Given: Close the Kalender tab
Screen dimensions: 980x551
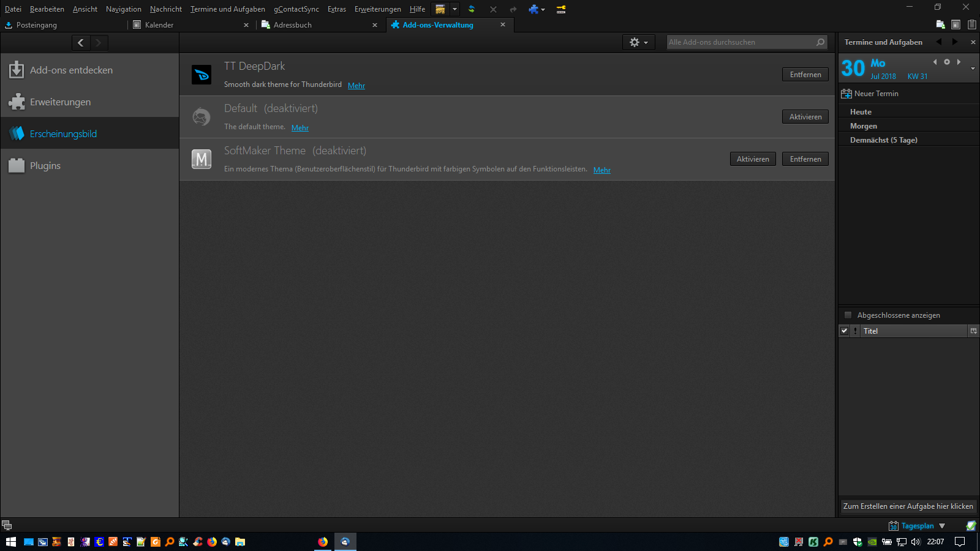Looking at the screenshot, I should tap(246, 25).
